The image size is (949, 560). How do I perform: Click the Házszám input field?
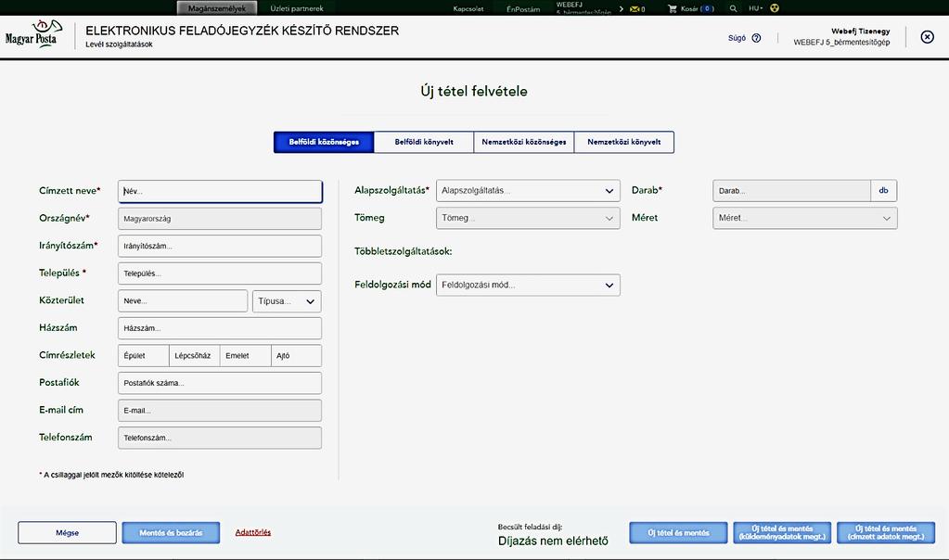click(x=220, y=328)
